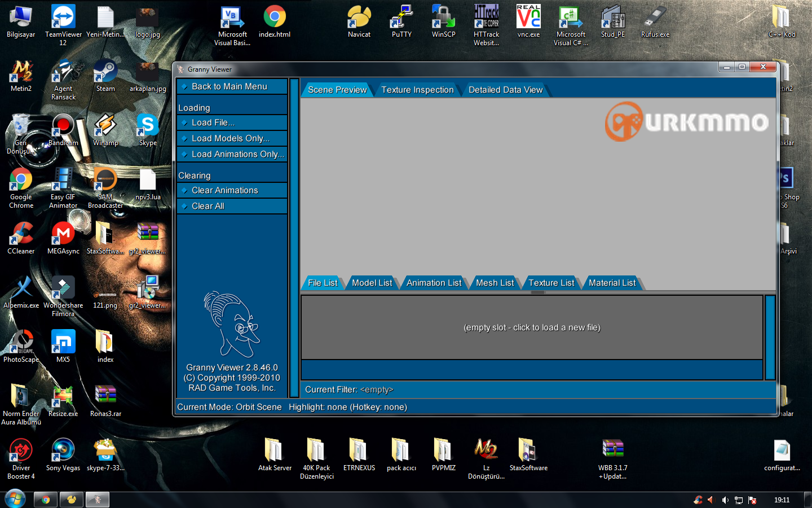
Task: Select the Driver Booster 4 icon
Action: (21, 459)
